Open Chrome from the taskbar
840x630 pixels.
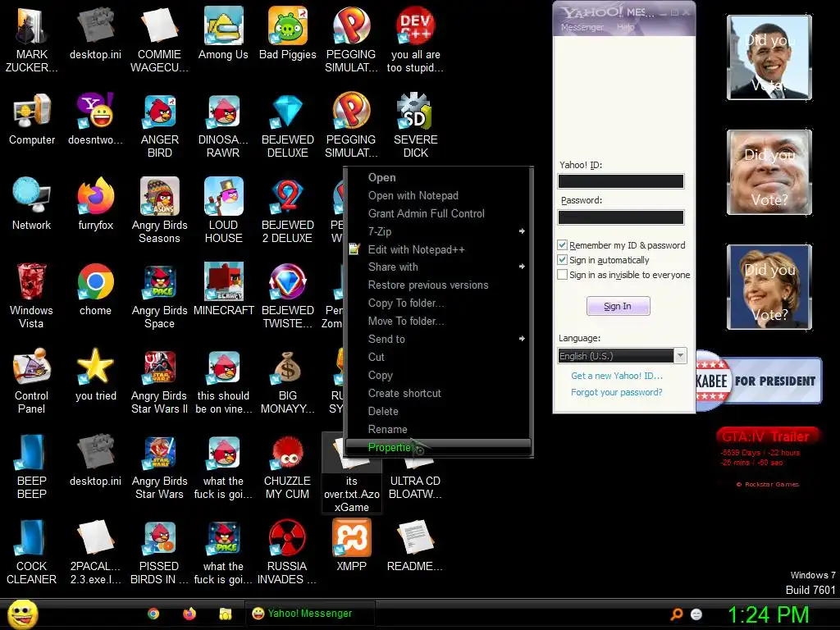[x=153, y=614]
